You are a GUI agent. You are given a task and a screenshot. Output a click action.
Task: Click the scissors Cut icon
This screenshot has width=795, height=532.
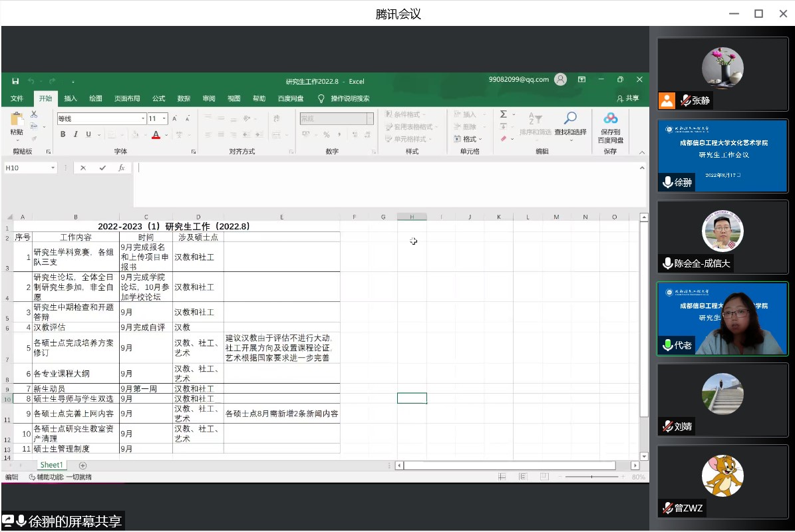click(34, 114)
